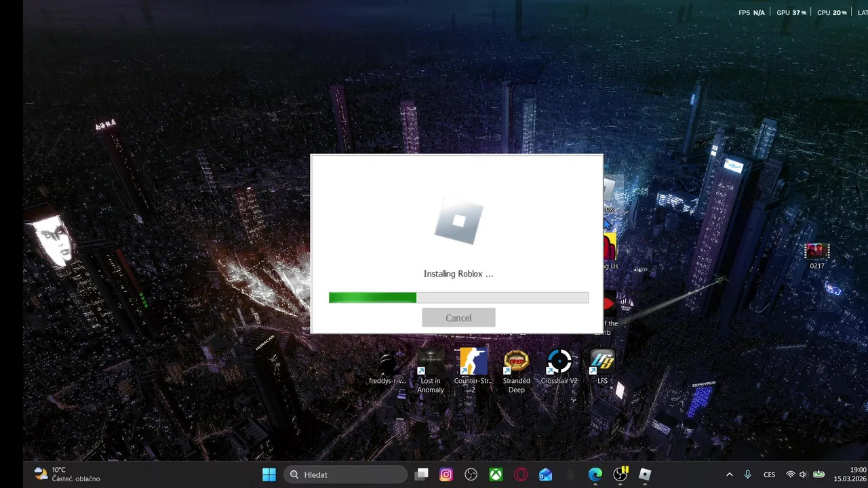Switch to running OBS with yellow badge
This screenshot has height=488, width=868.
coord(620,474)
